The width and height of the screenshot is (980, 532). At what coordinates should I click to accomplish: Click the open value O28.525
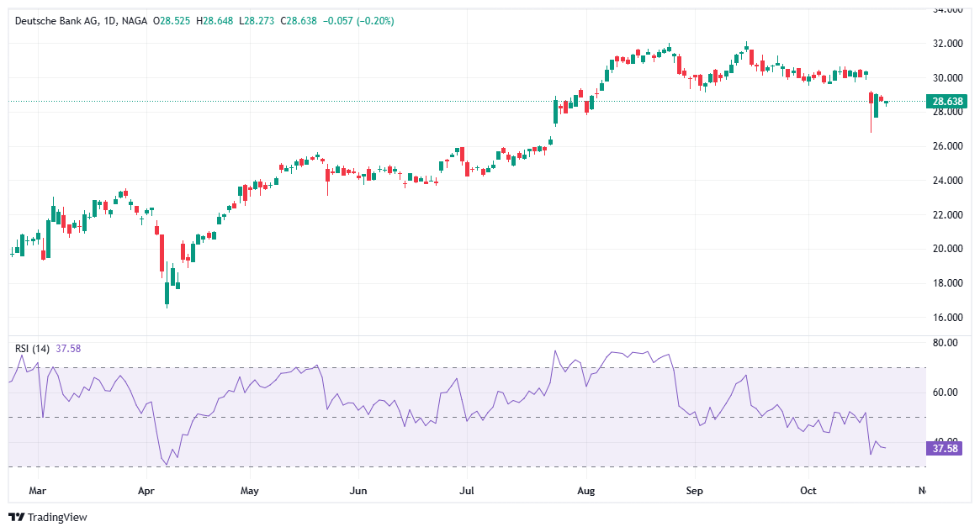click(x=171, y=21)
